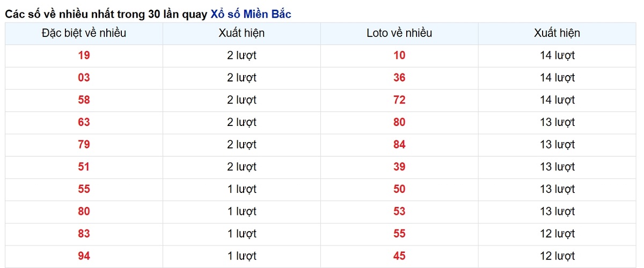Select special number 83

[x=84, y=234]
